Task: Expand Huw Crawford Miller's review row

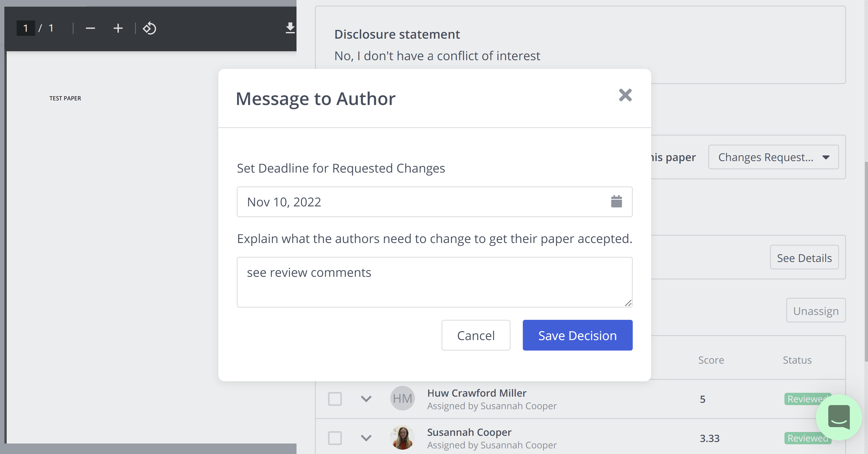Action: (366, 399)
